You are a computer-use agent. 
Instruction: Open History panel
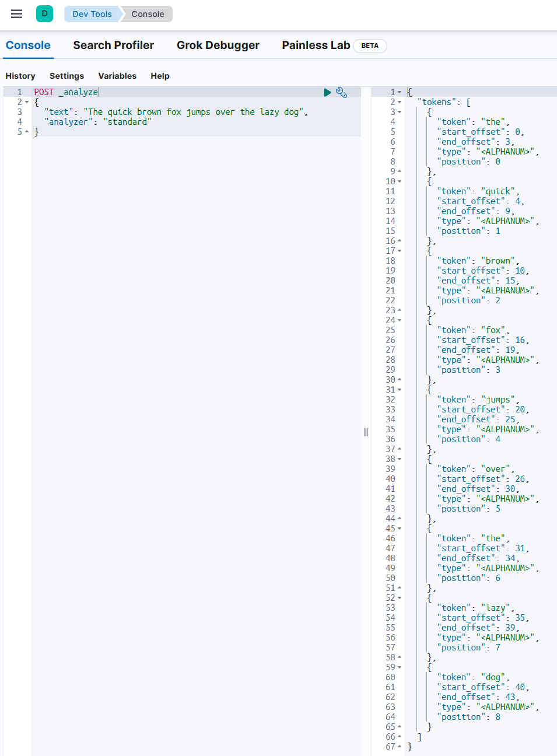(20, 76)
